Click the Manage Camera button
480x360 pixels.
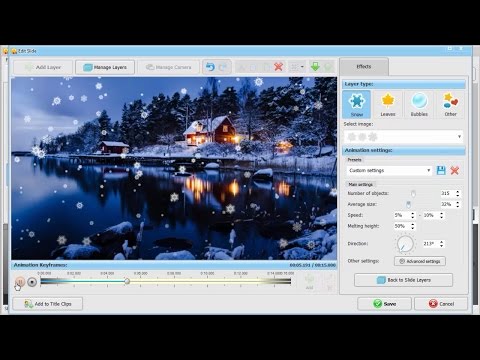click(x=169, y=67)
